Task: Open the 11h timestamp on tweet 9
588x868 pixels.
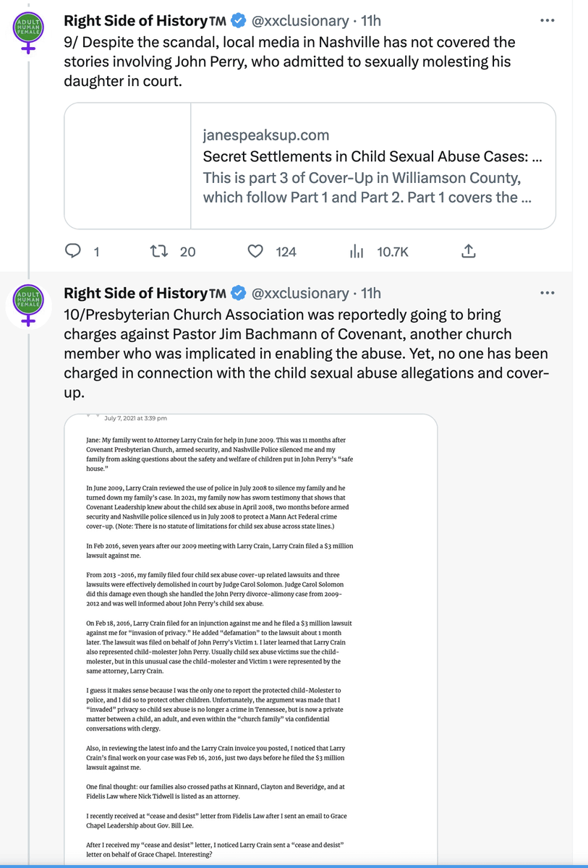Action: (371, 20)
